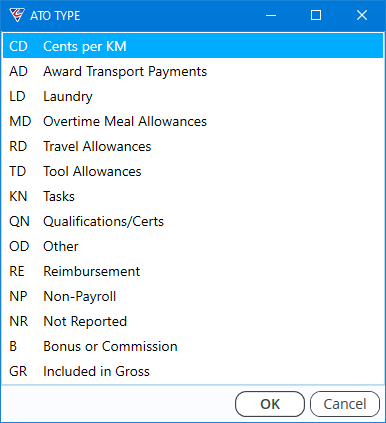Maximize the ATO TYPE window
The width and height of the screenshot is (386, 423).
[x=316, y=15]
